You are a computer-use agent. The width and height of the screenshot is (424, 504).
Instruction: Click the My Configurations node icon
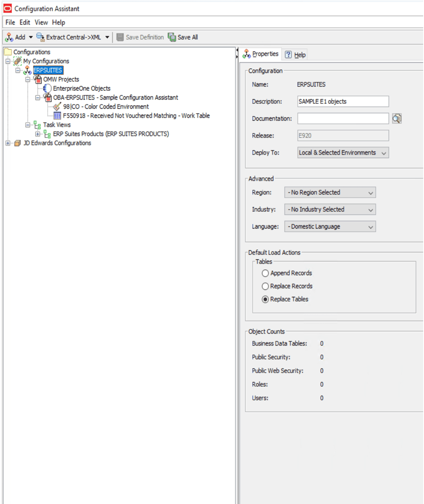click(17, 61)
